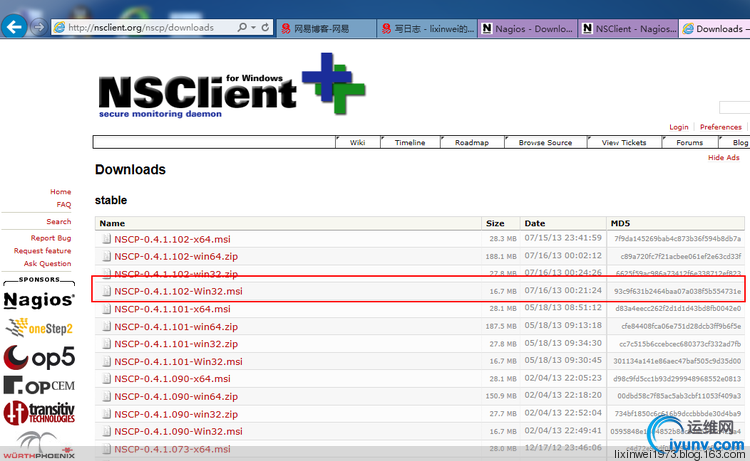
Task: Click file icon beside NSCP-0.4.1.101-win32.zip
Action: (107, 343)
